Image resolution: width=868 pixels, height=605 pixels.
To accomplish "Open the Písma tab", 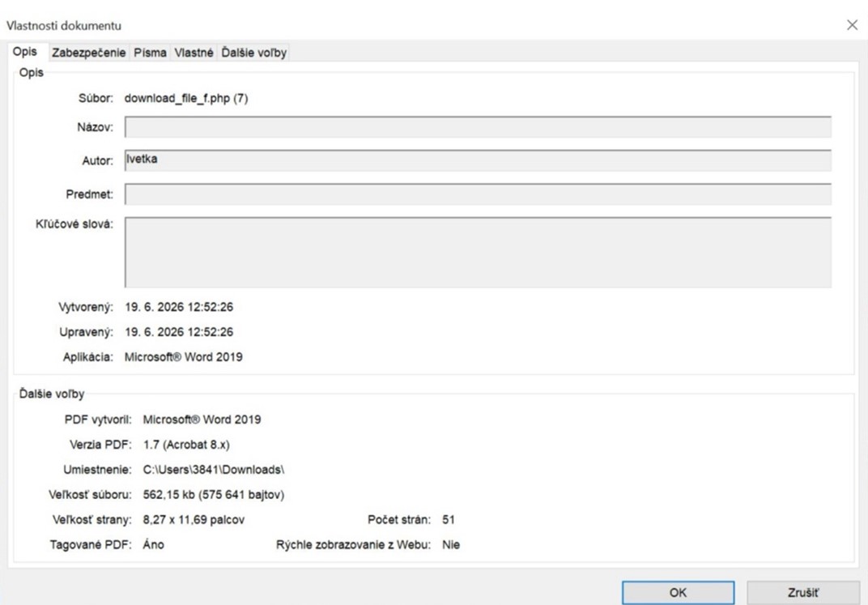I will [x=150, y=53].
